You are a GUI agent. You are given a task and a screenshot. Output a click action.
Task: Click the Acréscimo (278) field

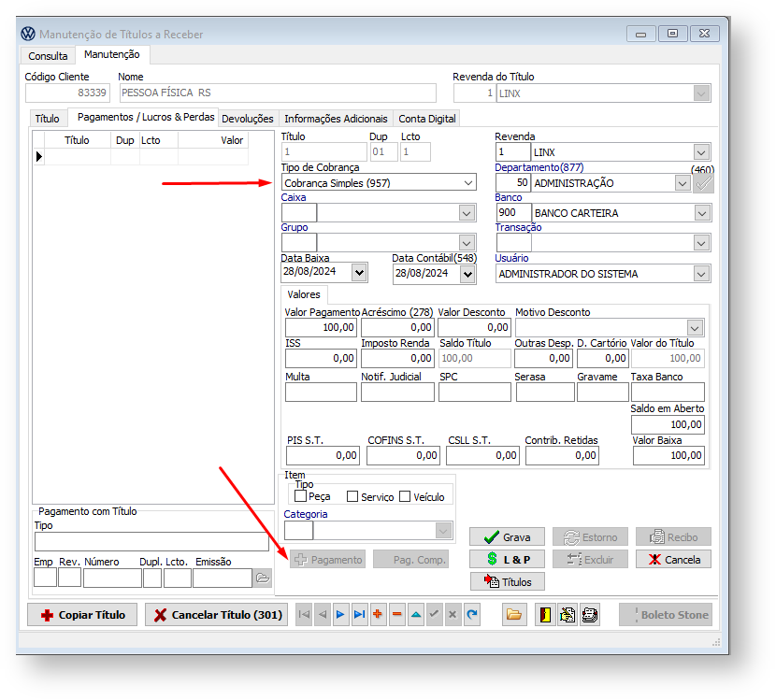click(397, 327)
